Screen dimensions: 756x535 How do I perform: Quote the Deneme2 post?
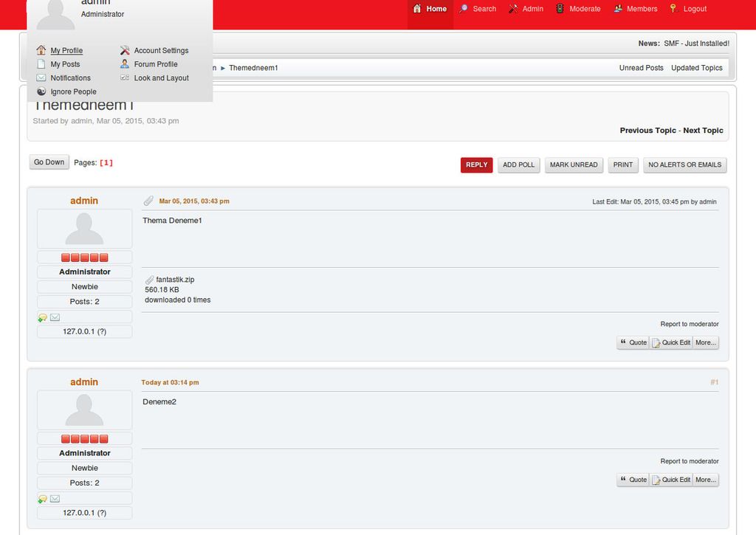coord(633,480)
